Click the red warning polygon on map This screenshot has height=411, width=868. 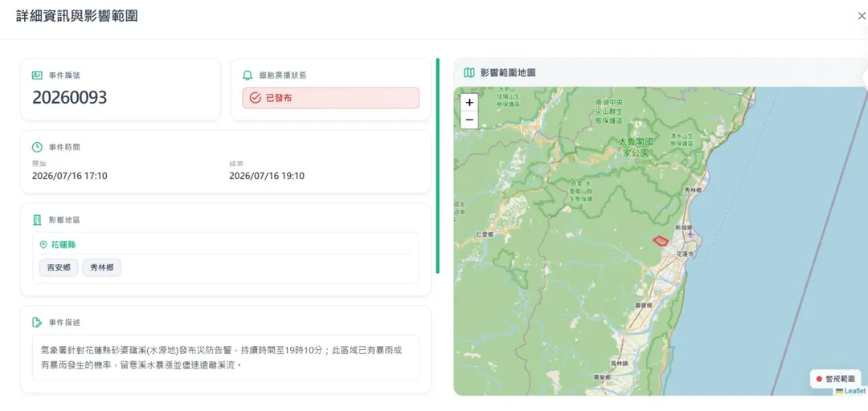[661, 241]
